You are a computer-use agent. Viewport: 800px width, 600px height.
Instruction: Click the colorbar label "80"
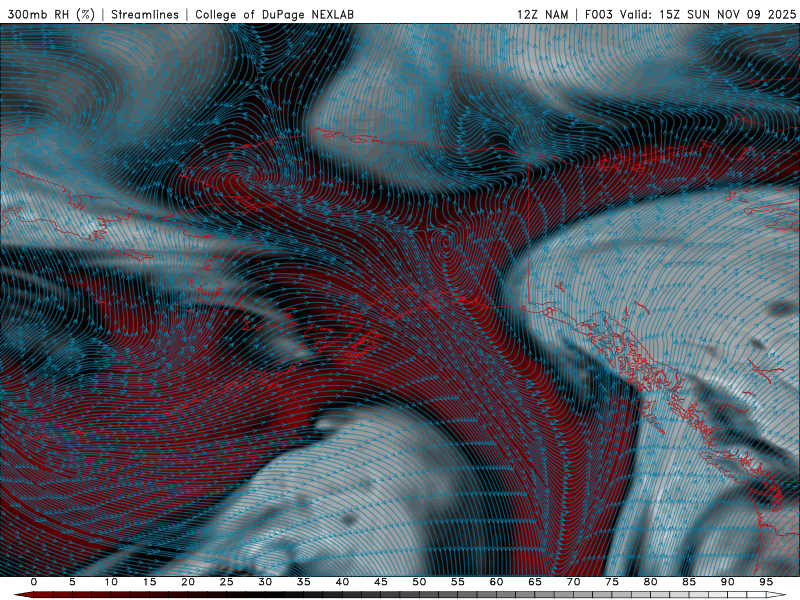[x=650, y=582]
